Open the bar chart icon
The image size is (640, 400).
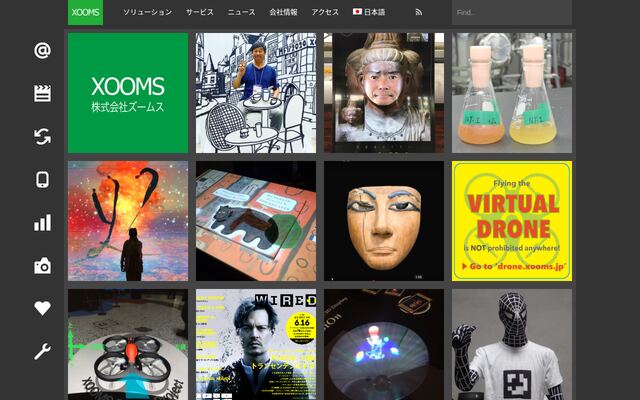point(42,223)
